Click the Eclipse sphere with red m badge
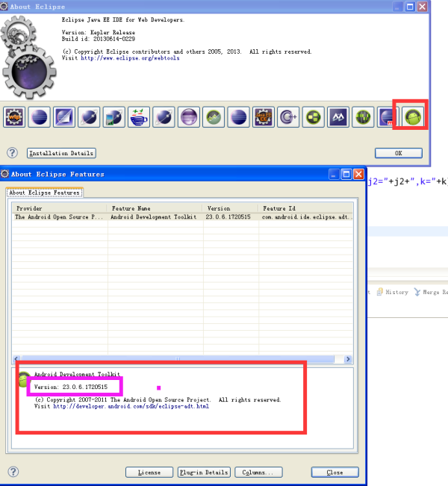The width and height of the screenshot is (448, 486). pos(385,117)
